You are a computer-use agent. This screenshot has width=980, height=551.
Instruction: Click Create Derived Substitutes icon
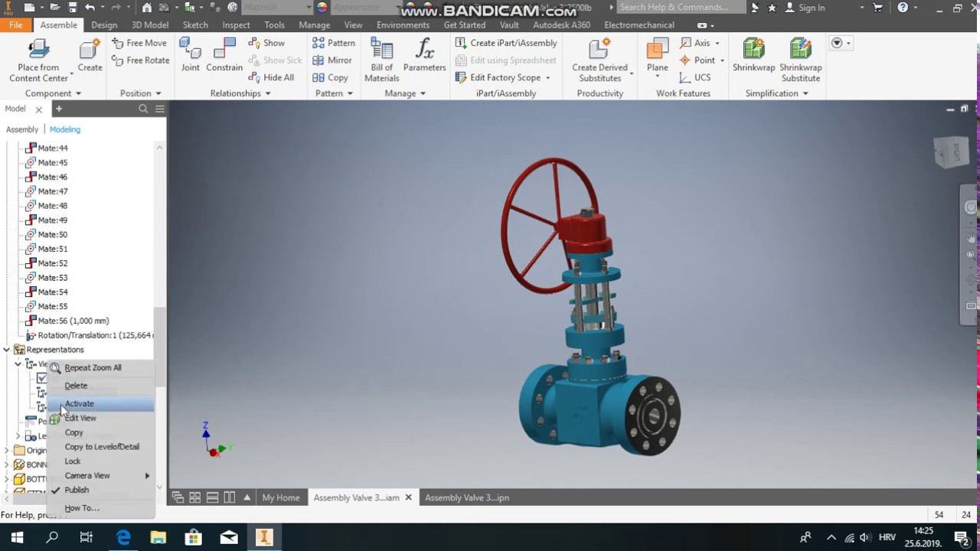pos(599,49)
